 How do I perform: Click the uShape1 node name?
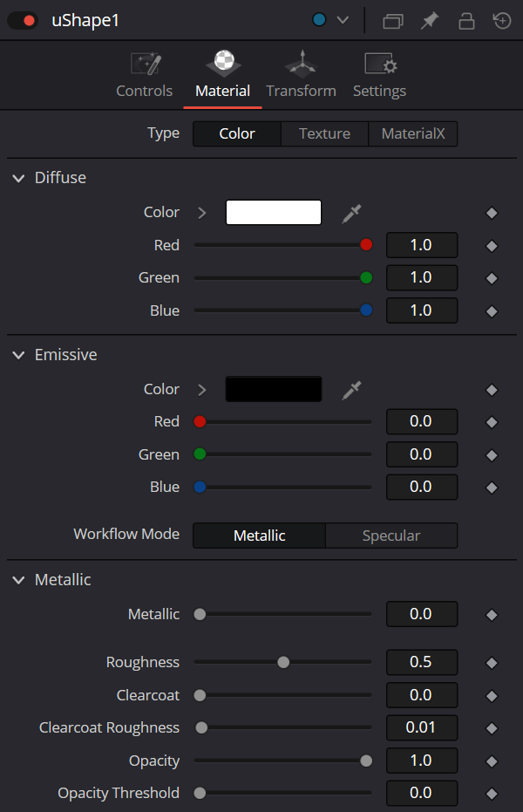tap(85, 21)
